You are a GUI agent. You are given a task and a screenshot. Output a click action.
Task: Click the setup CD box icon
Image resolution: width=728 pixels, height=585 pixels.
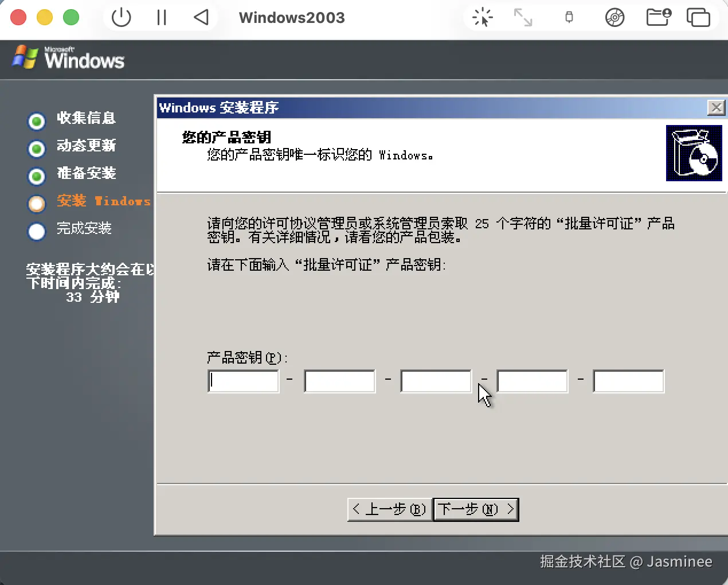point(694,154)
